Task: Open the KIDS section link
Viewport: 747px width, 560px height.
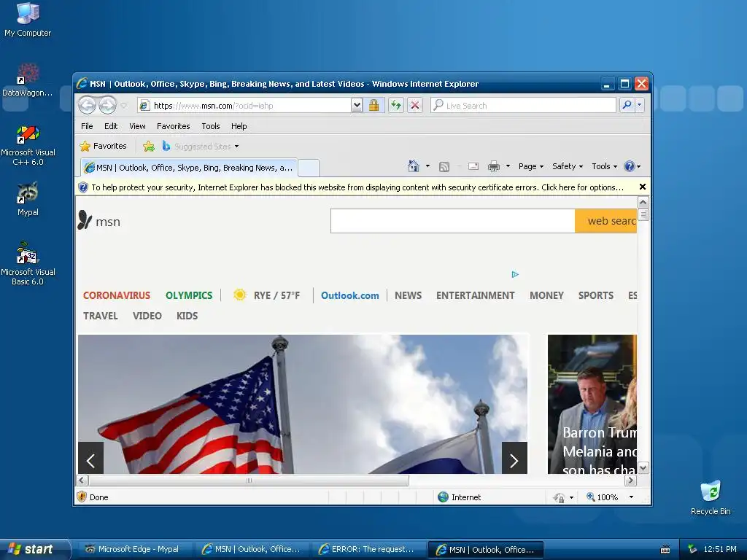Action: [187, 316]
